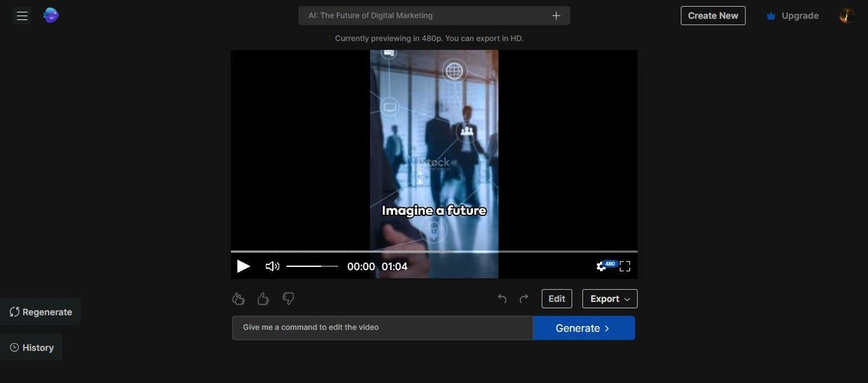Open the History panel
Screen dimensions: 868x383
click(x=32, y=348)
